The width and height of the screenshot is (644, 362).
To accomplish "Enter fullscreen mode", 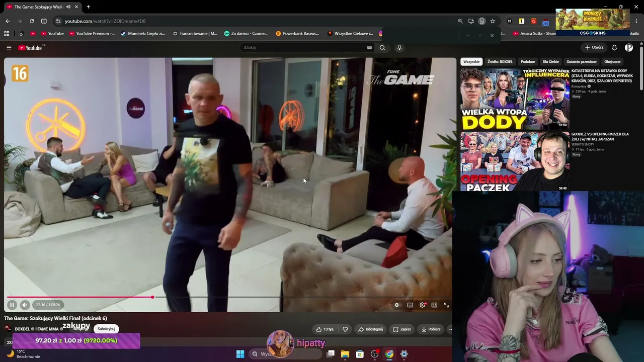I will 446,305.
